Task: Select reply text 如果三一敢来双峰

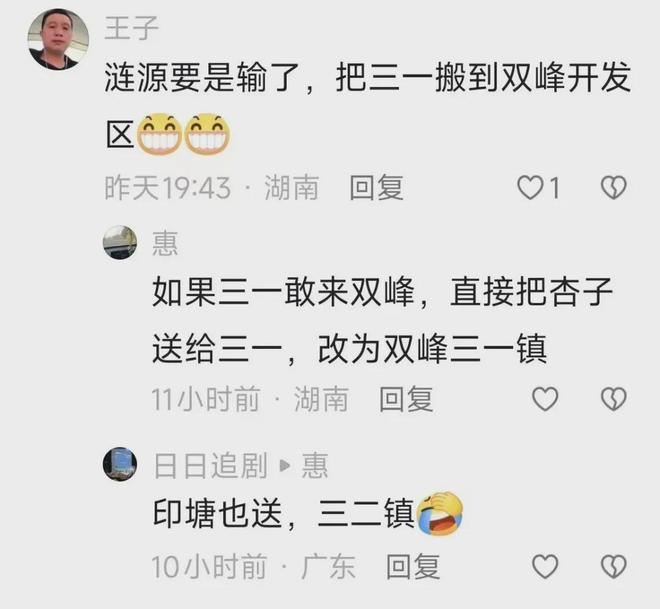Action: [284, 292]
